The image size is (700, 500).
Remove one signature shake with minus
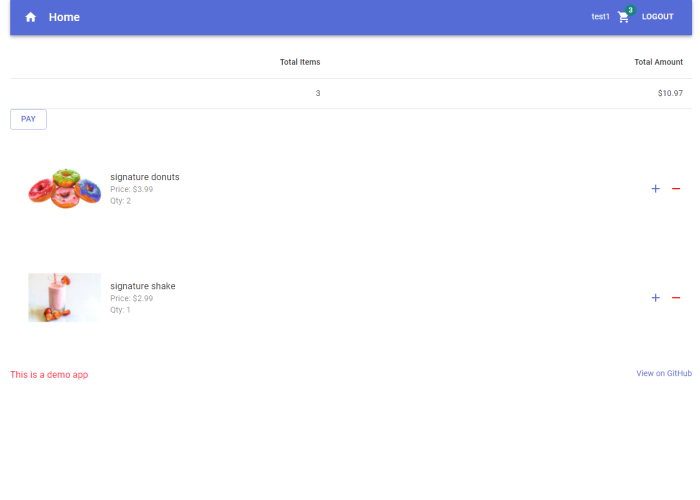pyautogui.click(x=676, y=297)
